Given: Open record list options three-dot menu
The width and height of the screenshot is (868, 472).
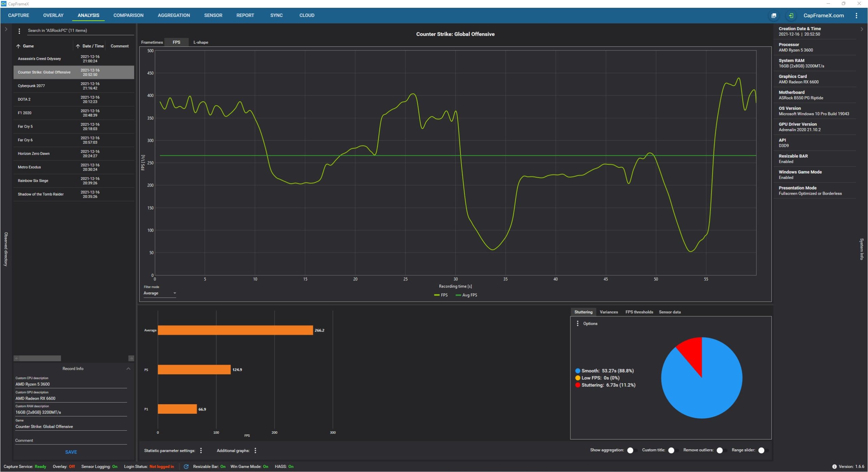Looking at the screenshot, I should [x=19, y=31].
